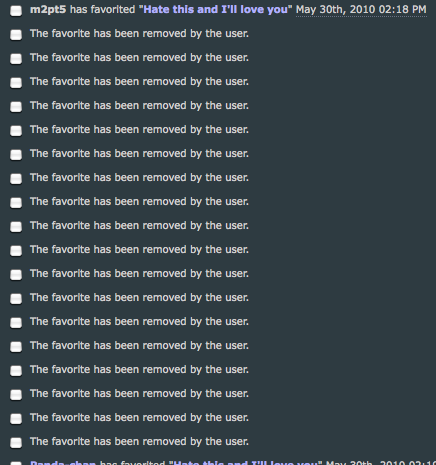Select the sixth removed-favorite notice checkbox
Viewport: 436px width, 465px height.
click(16, 155)
